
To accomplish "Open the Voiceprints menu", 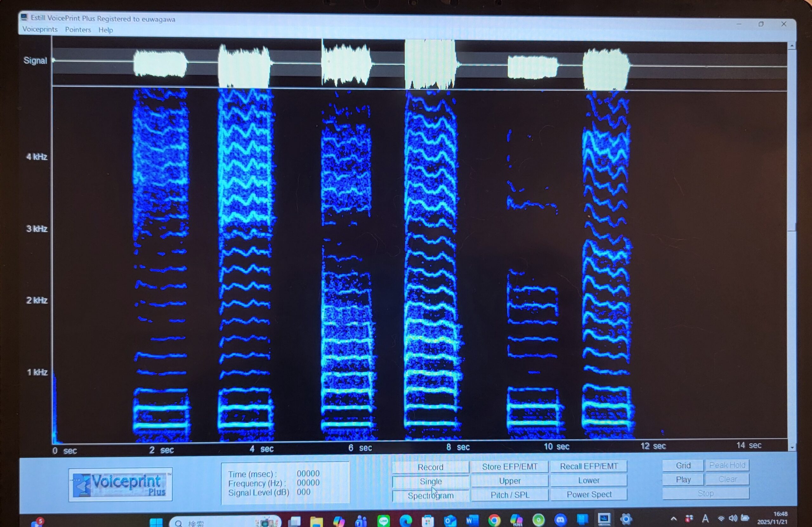I will click(40, 29).
